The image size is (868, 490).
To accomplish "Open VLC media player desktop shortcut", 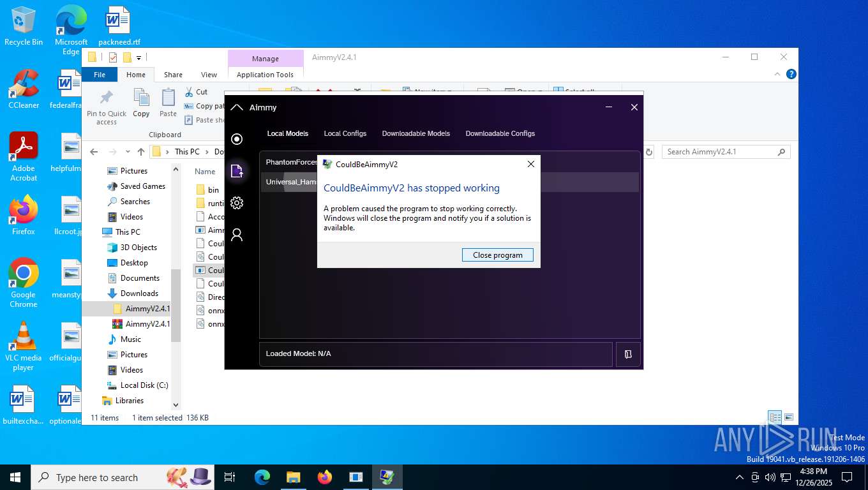I will 24,345.
